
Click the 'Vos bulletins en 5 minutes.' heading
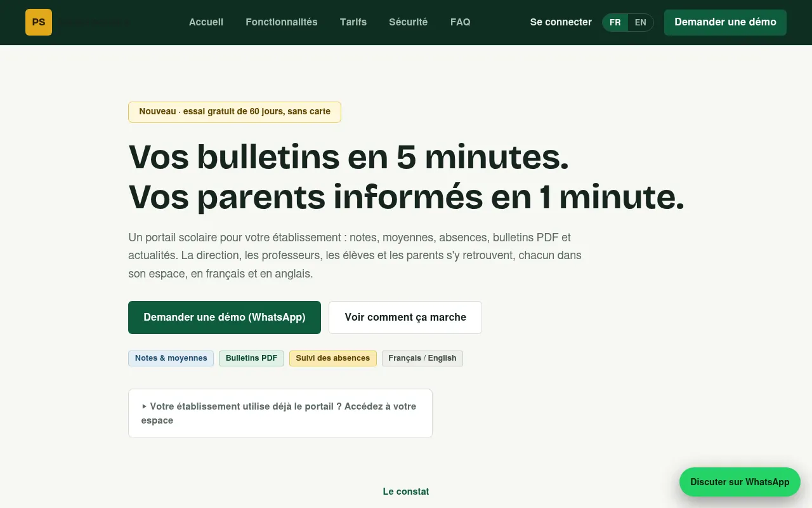pos(348,157)
